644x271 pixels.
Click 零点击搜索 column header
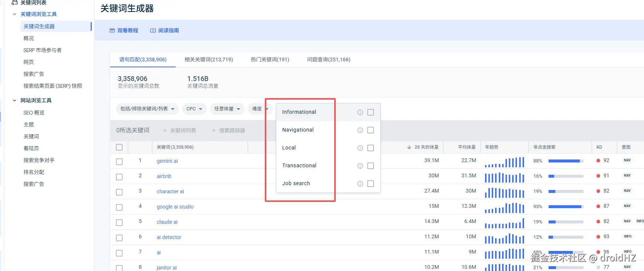[544, 147]
